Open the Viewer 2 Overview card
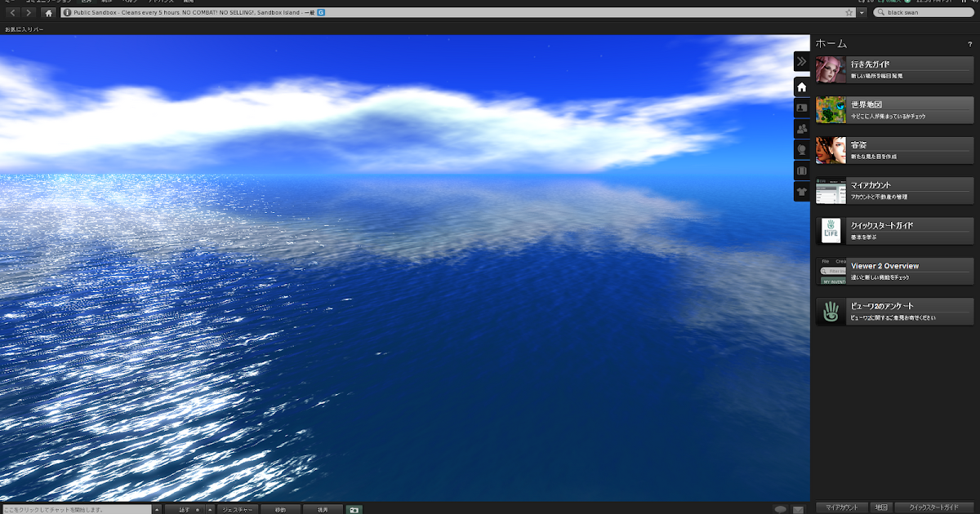980x514 pixels. (894, 271)
